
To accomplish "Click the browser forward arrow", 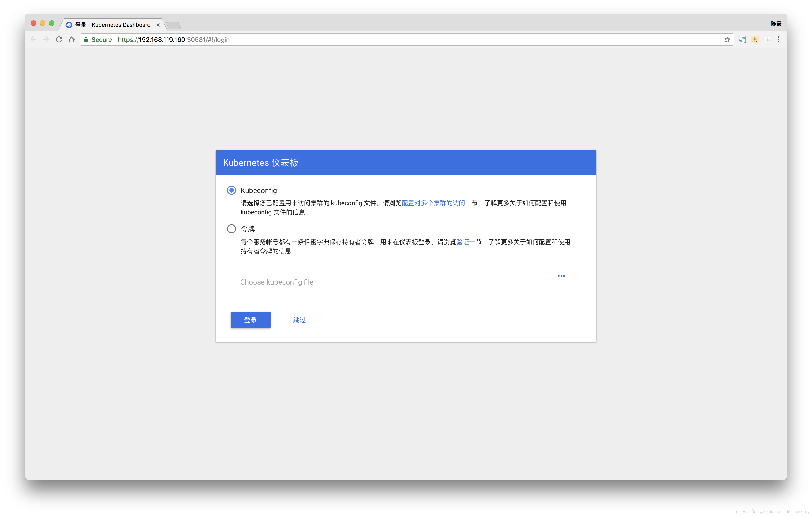I will pyautogui.click(x=46, y=39).
